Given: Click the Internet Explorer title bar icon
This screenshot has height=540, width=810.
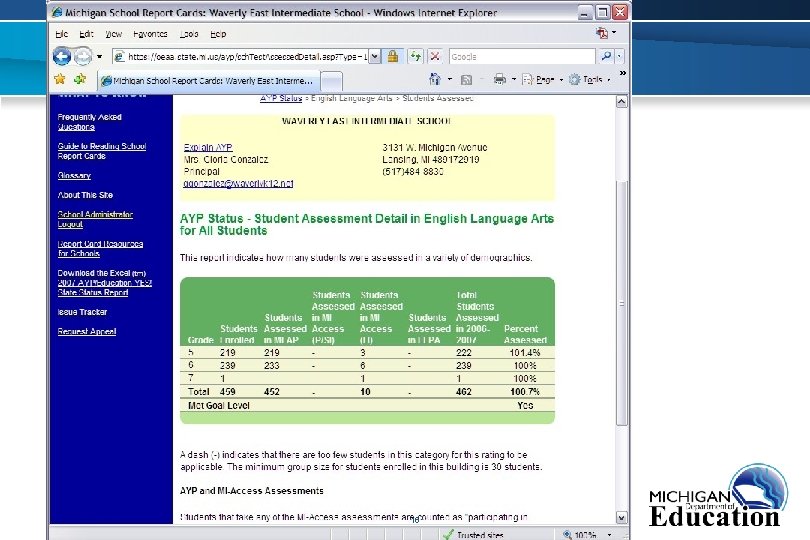Looking at the screenshot, I should pos(57,12).
